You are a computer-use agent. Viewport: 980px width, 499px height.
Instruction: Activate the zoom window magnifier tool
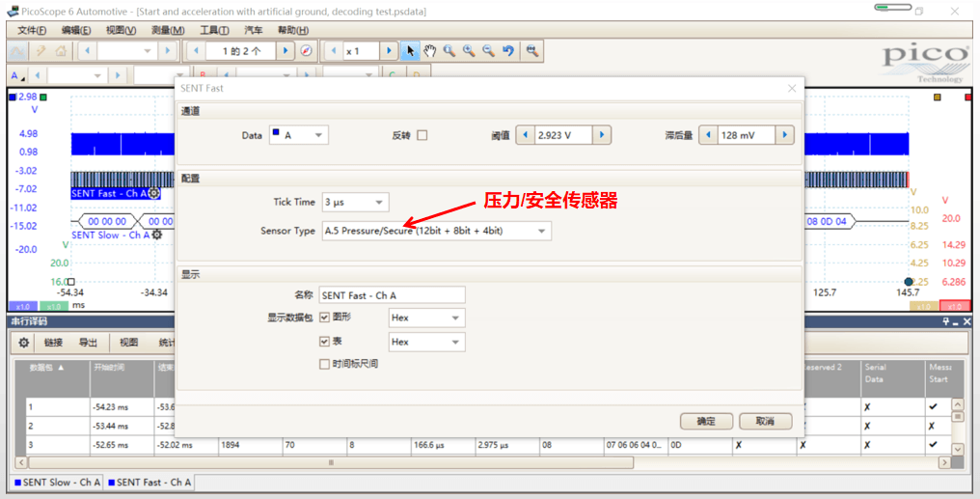(x=449, y=50)
